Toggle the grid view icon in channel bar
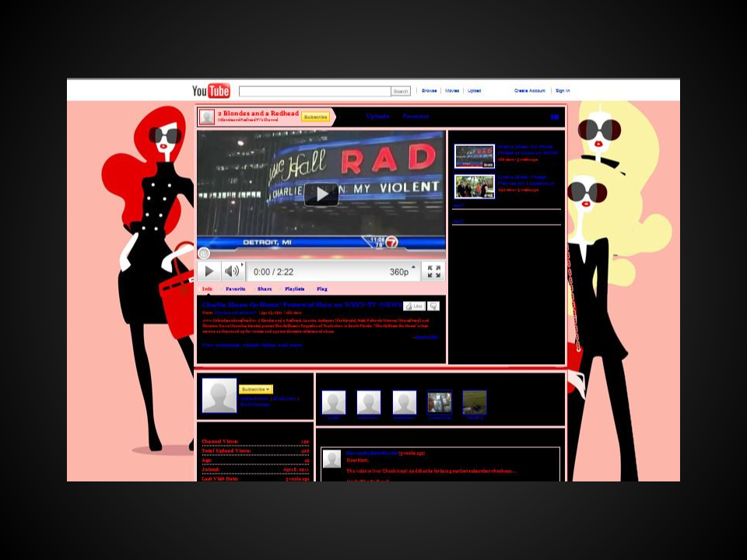 tap(555, 117)
